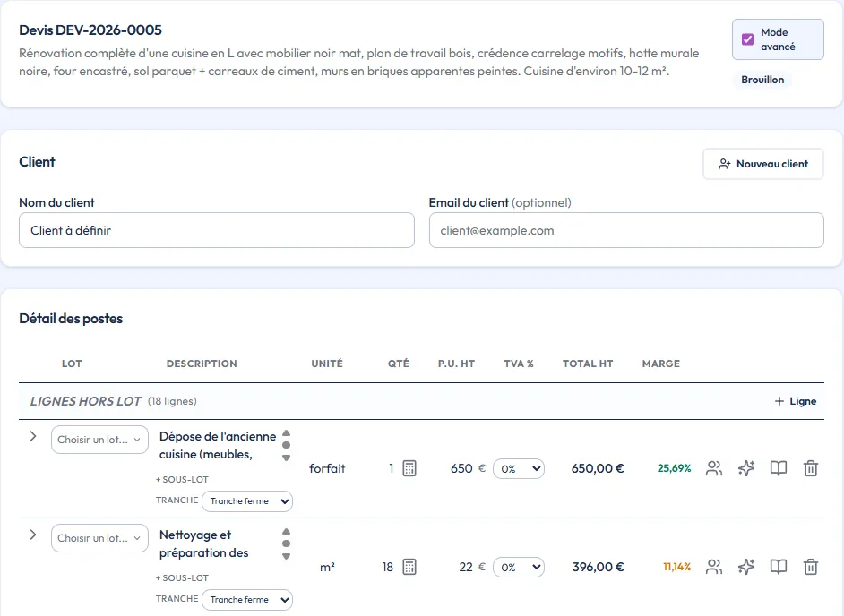Image resolution: width=844 pixels, height=616 pixels.
Task: Select the Dépose de l'ancienne cuisine description
Action: (x=218, y=445)
